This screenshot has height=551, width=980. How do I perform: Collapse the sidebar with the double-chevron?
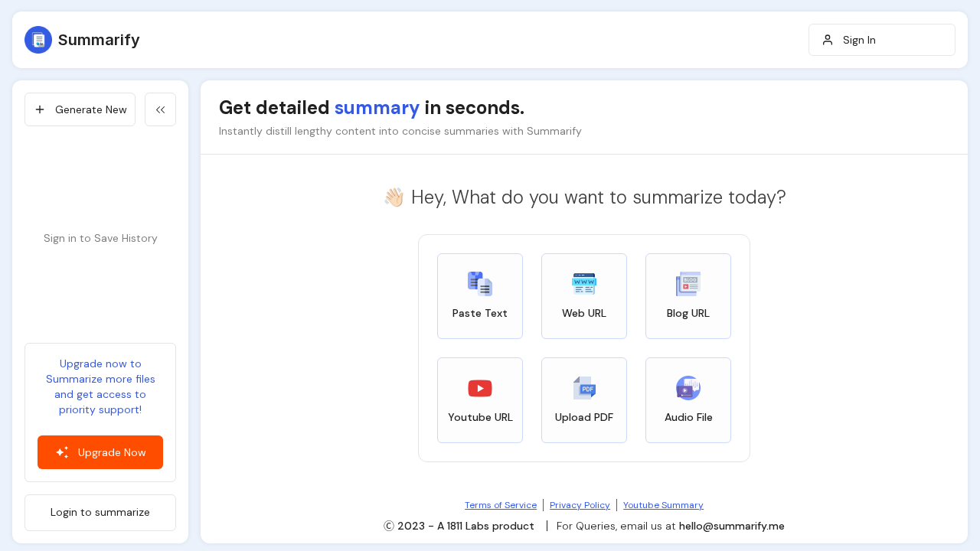pyautogui.click(x=160, y=109)
